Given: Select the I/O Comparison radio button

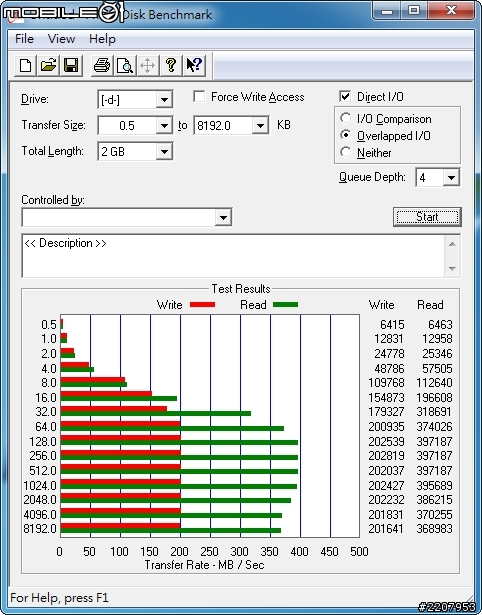Looking at the screenshot, I should click(346, 118).
